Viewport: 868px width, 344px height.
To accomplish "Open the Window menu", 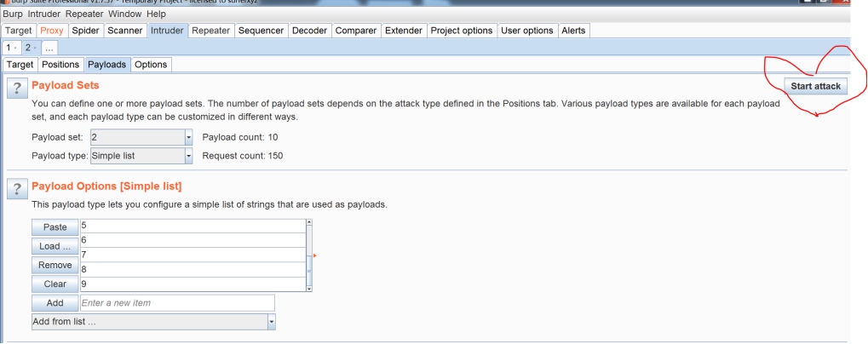I will 124,14.
